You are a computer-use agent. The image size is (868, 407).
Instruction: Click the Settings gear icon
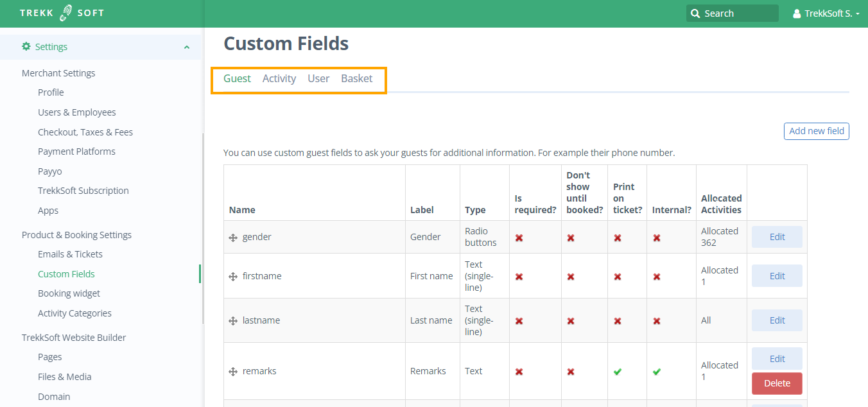26,46
